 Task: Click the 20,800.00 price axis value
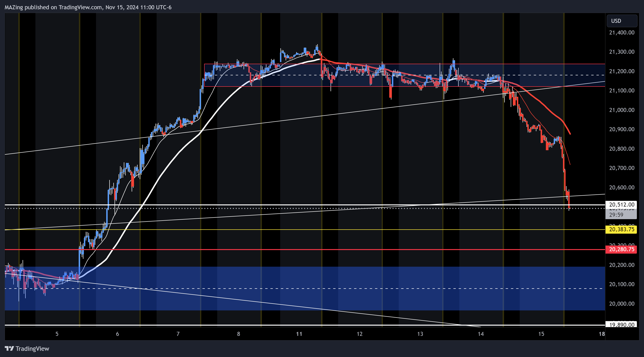(x=621, y=149)
